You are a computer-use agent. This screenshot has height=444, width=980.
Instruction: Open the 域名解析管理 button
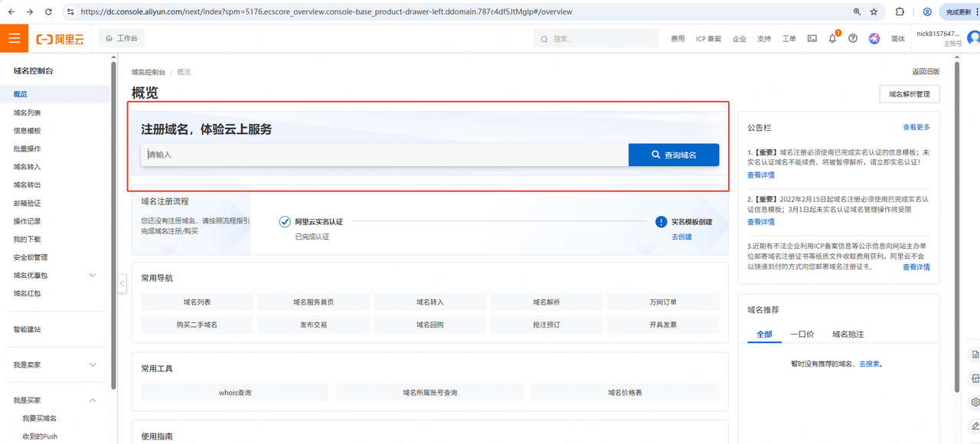[x=909, y=94]
